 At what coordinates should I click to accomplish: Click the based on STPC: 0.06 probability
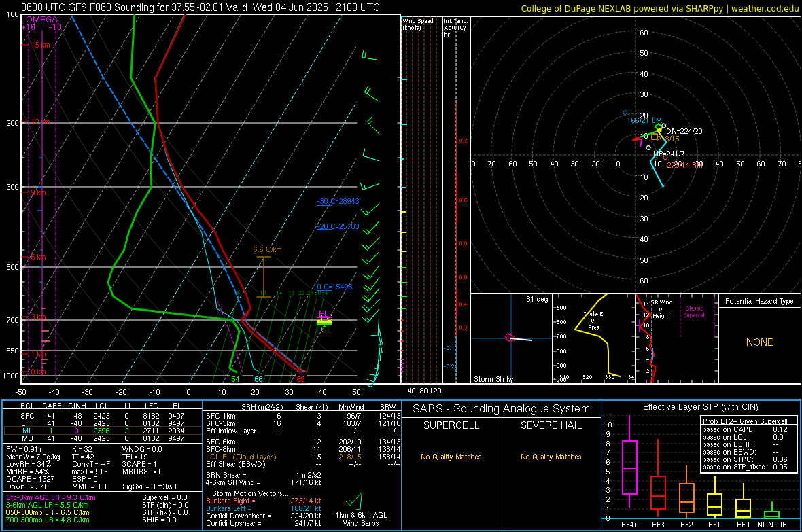pyautogui.click(x=745, y=459)
